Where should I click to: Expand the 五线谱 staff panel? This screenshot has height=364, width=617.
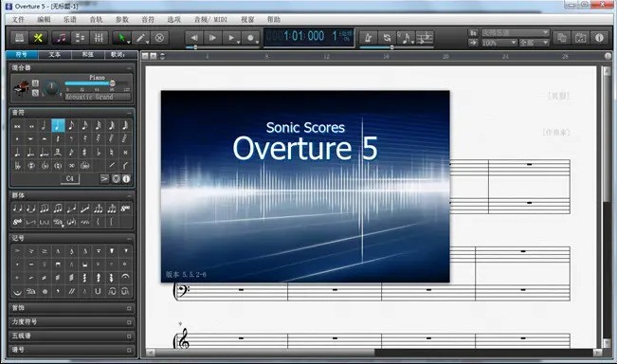(x=72, y=336)
